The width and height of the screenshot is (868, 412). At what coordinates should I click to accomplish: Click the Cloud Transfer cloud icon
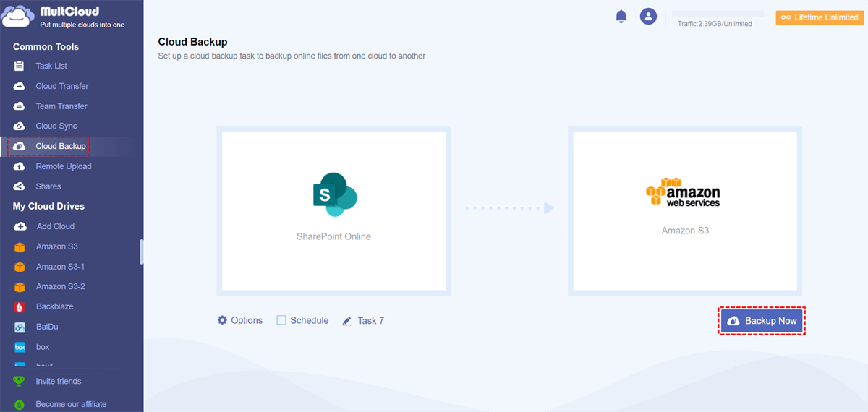click(x=20, y=86)
